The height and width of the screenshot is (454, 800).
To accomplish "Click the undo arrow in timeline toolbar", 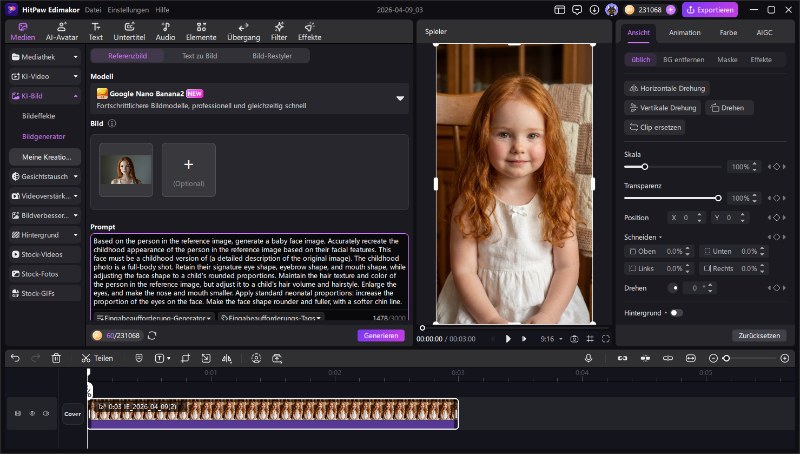I will click(15, 358).
